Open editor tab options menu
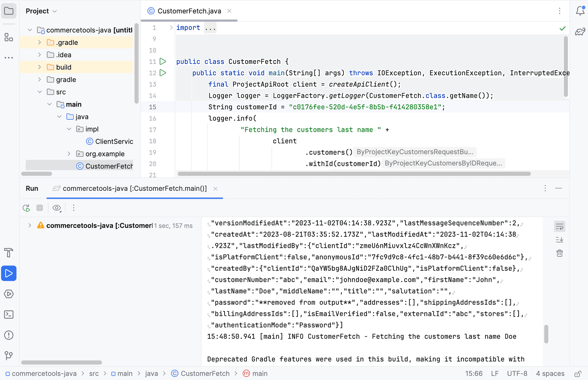Screen dimensions: 588x380 pos(560,11)
